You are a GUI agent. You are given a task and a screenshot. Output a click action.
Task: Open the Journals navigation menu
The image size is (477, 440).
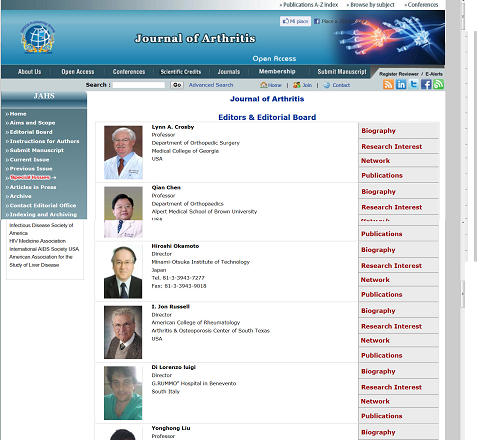pyautogui.click(x=229, y=72)
